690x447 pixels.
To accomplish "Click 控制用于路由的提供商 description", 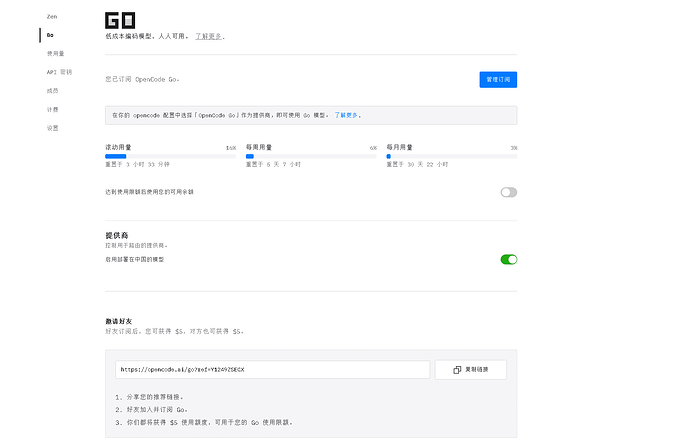I will tap(136, 245).
